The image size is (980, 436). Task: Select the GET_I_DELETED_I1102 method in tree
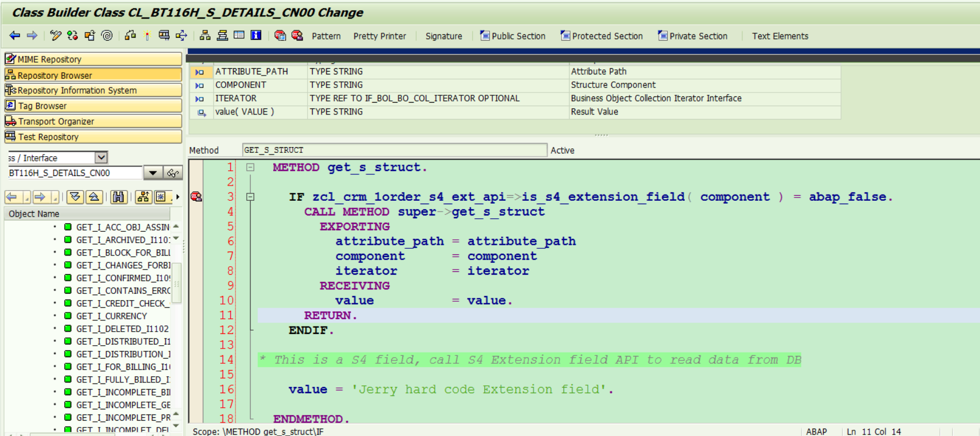[x=123, y=328]
